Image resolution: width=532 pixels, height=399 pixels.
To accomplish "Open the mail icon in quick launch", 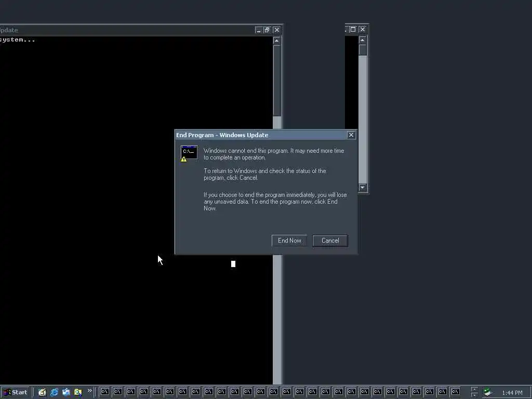I will tap(66, 392).
